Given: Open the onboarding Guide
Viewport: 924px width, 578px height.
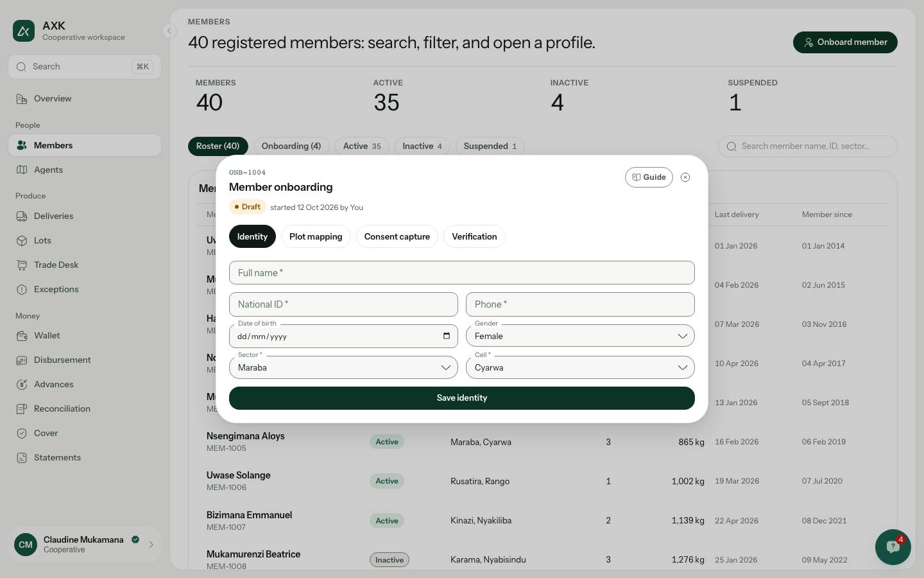Looking at the screenshot, I should click(649, 177).
